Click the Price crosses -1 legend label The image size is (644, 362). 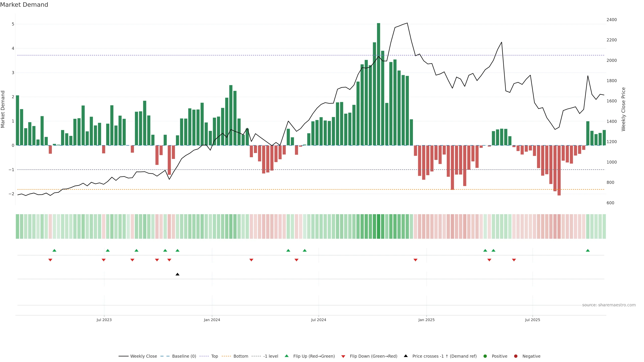point(444,356)
